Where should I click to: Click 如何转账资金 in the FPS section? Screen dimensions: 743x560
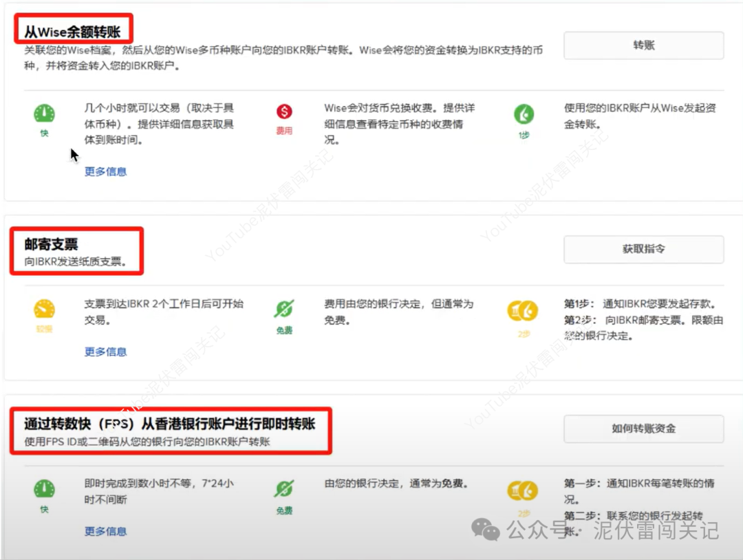click(x=643, y=429)
